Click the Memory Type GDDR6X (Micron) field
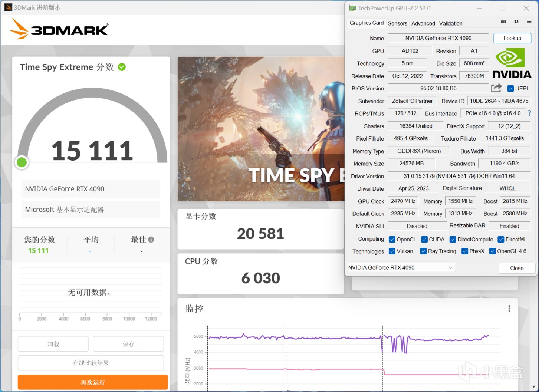 point(419,151)
